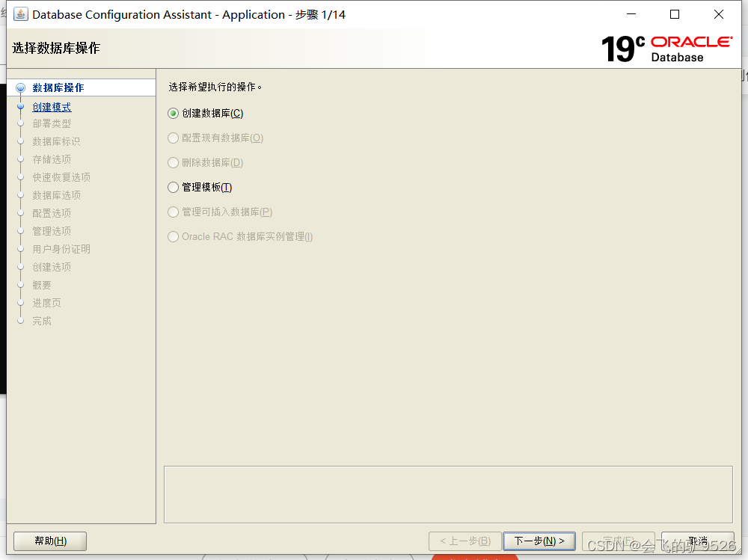The image size is (748, 560).
Task: Click the 管理选项 step
Action: point(50,231)
